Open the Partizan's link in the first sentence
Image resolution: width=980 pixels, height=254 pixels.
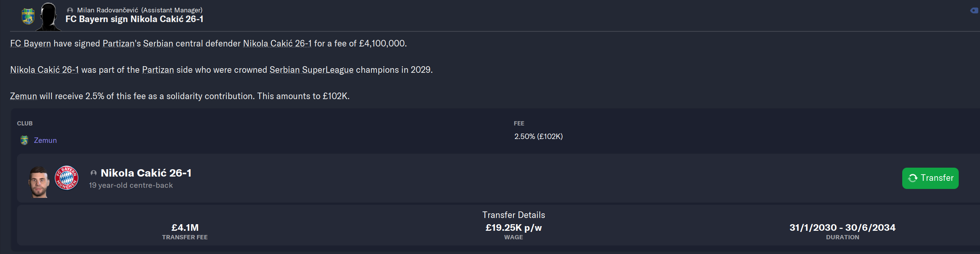coord(121,43)
